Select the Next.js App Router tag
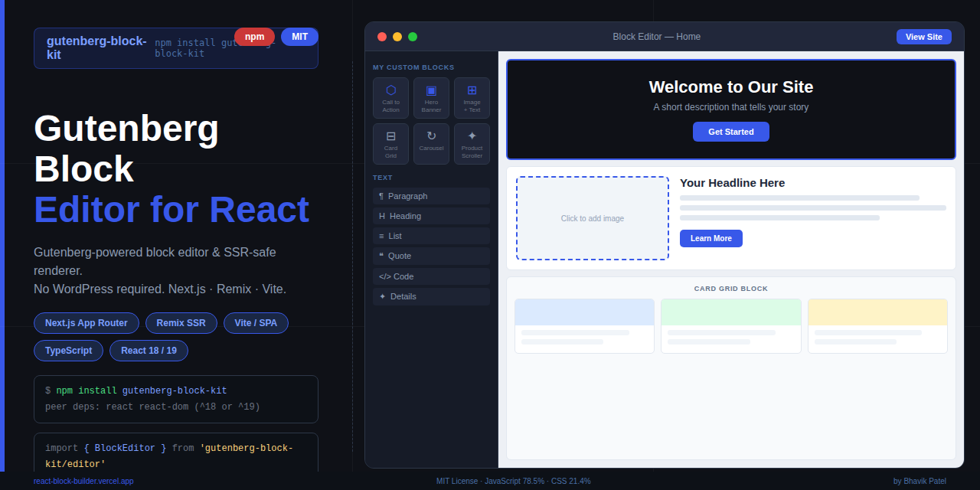The image size is (980, 490). tap(87, 323)
